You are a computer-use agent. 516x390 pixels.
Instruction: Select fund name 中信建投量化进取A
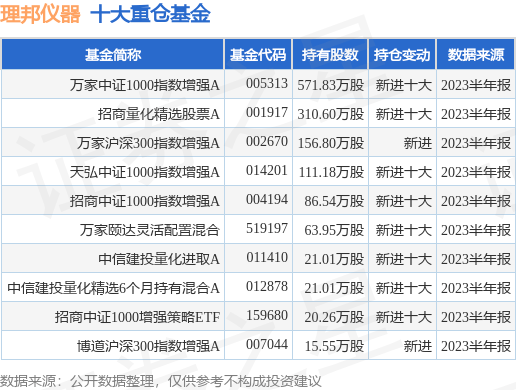(159, 259)
